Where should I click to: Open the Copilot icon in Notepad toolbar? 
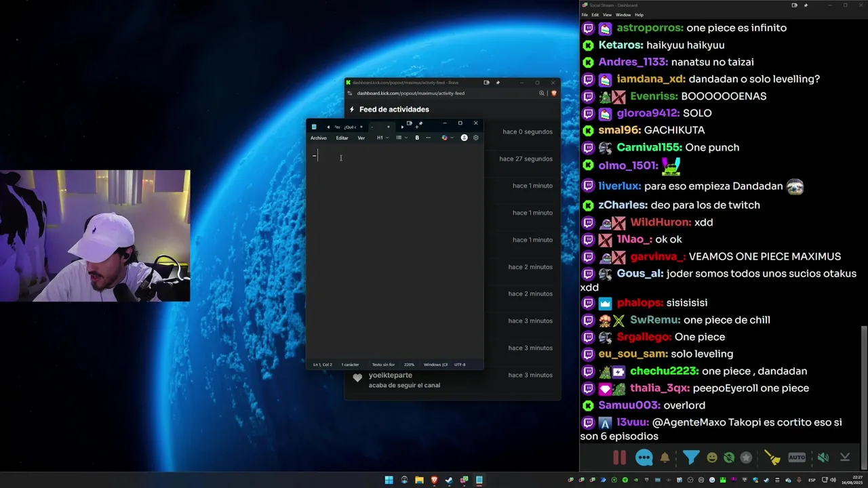[x=445, y=138]
